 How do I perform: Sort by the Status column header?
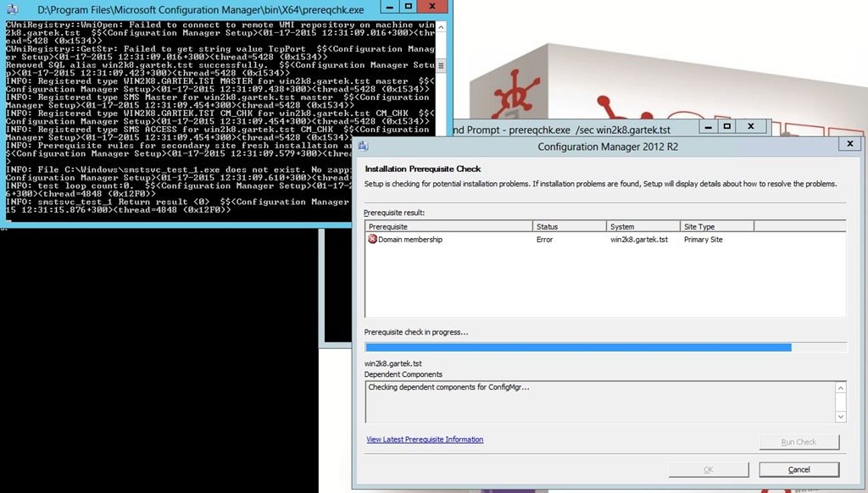click(570, 226)
